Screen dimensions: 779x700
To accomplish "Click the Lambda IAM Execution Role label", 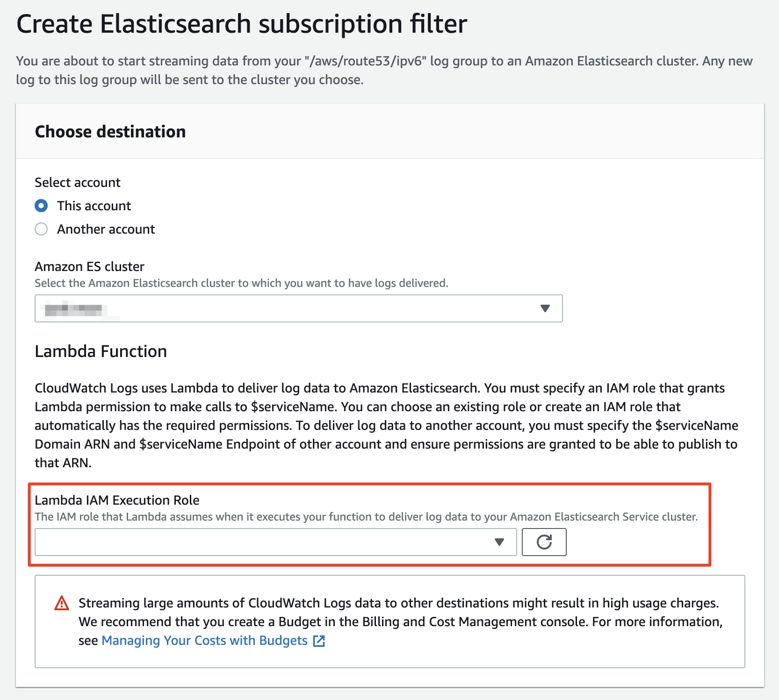I will click(117, 500).
